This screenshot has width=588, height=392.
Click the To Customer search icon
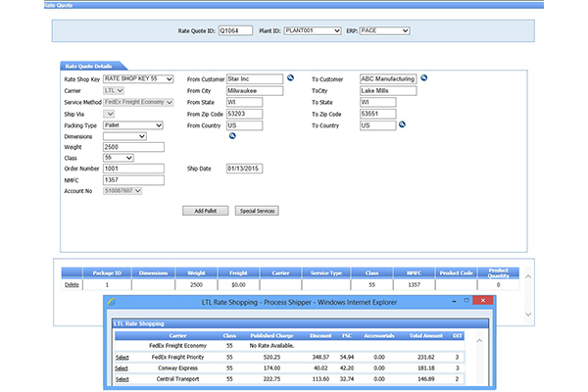(x=423, y=78)
